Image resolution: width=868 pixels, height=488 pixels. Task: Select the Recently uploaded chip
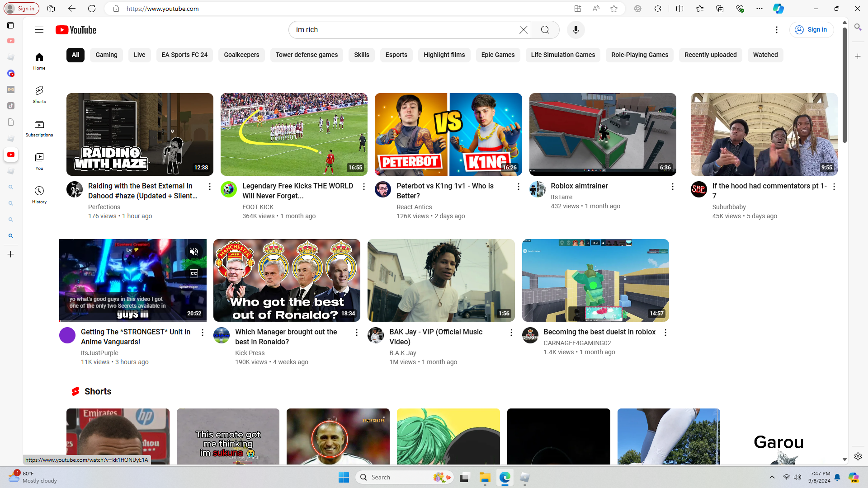(x=710, y=55)
